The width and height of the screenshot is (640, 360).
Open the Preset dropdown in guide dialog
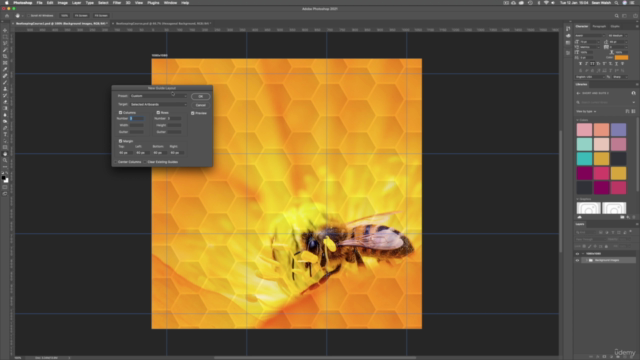(158, 96)
